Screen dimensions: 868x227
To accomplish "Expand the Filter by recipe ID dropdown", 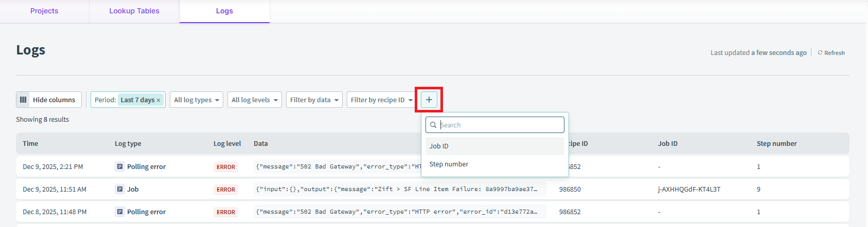I will pos(381,100).
